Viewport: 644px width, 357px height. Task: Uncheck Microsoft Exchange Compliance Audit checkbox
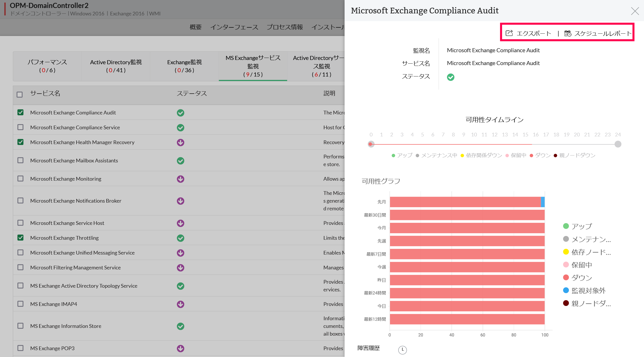(20, 112)
